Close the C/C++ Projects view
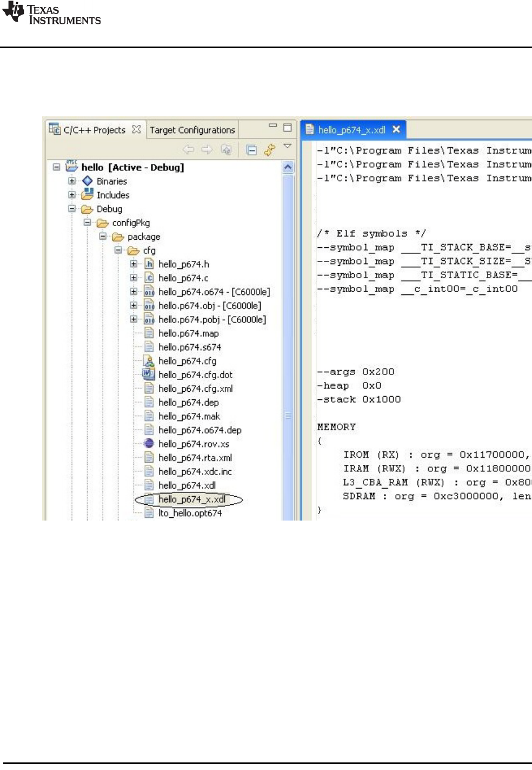This screenshot has width=532, height=770. tap(136, 129)
